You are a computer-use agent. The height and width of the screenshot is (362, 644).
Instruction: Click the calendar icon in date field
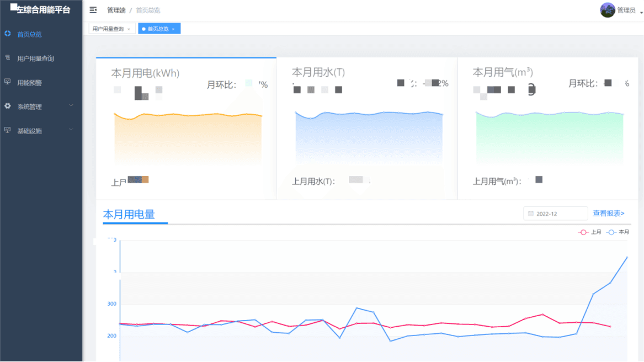[531, 214]
